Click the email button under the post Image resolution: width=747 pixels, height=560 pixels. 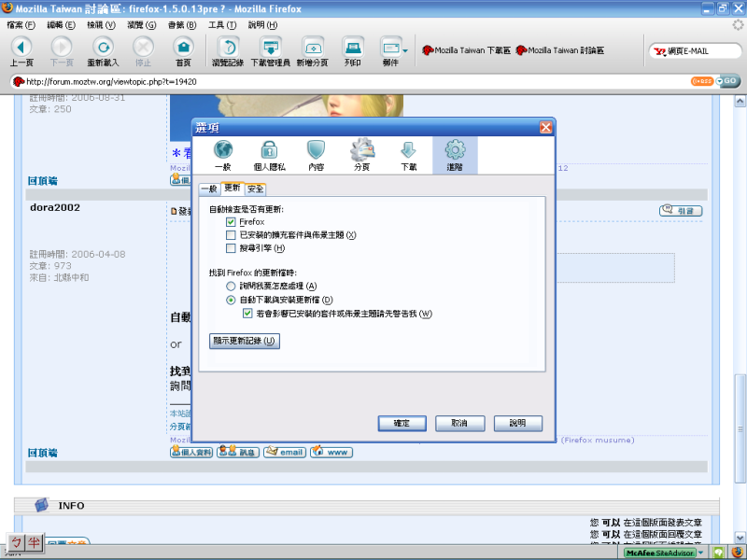pos(285,452)
